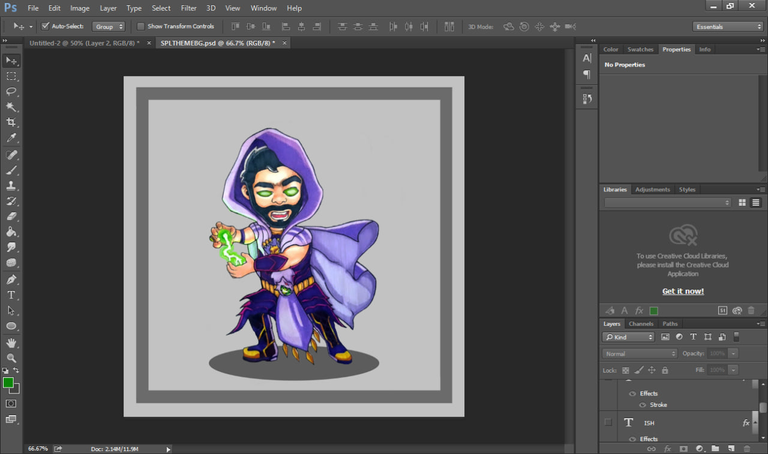
Task: Open the Window menu
Action: coord(264,8)
